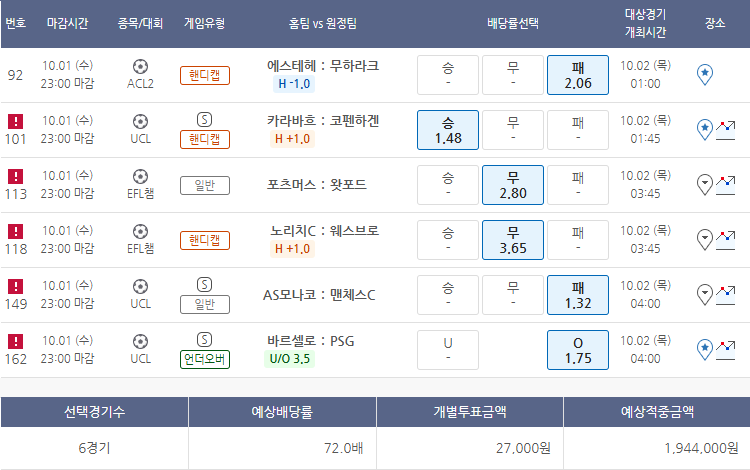This screenshot has height=470, width=750.
Task: Click the venue pin icon for match 92
Action: (704, 73)
